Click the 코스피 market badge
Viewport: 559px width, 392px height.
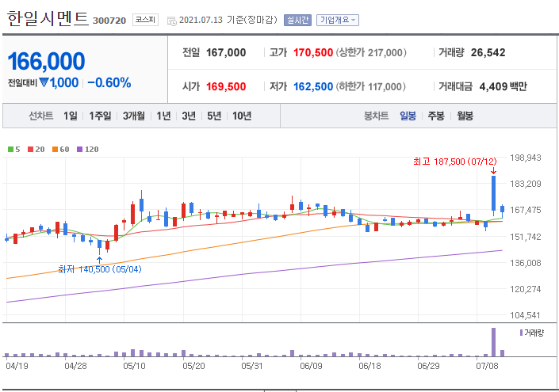click(x=145, y=20)
